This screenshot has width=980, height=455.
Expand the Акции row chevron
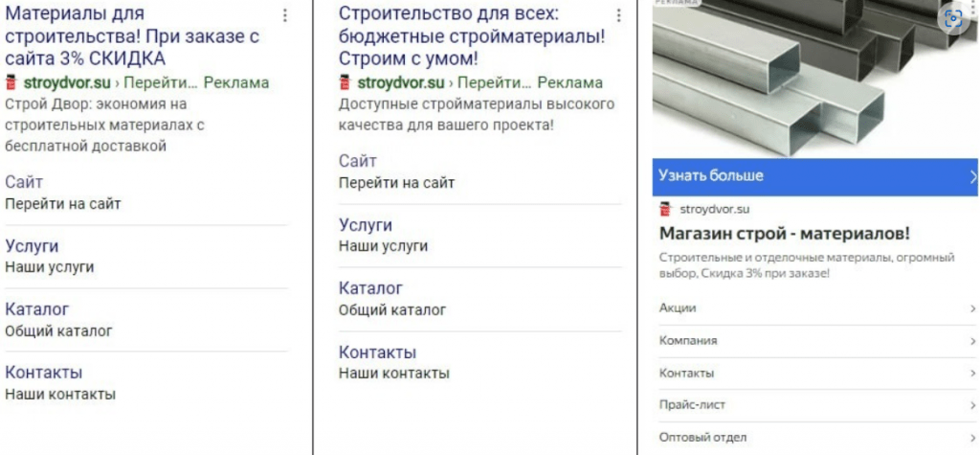click(x=973, y=308)
